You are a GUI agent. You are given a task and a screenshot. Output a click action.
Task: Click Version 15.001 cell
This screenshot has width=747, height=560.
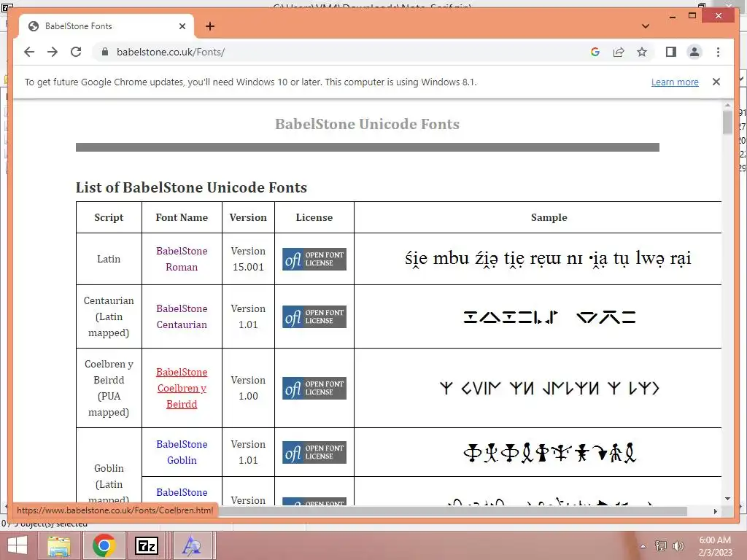pyautogui.click(x=248, y=259)
